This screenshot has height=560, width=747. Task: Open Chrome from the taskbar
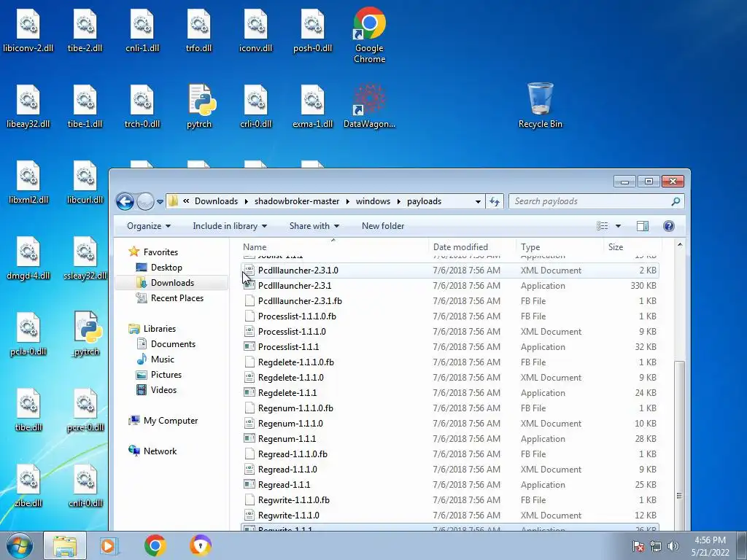(x=155, y=545)
